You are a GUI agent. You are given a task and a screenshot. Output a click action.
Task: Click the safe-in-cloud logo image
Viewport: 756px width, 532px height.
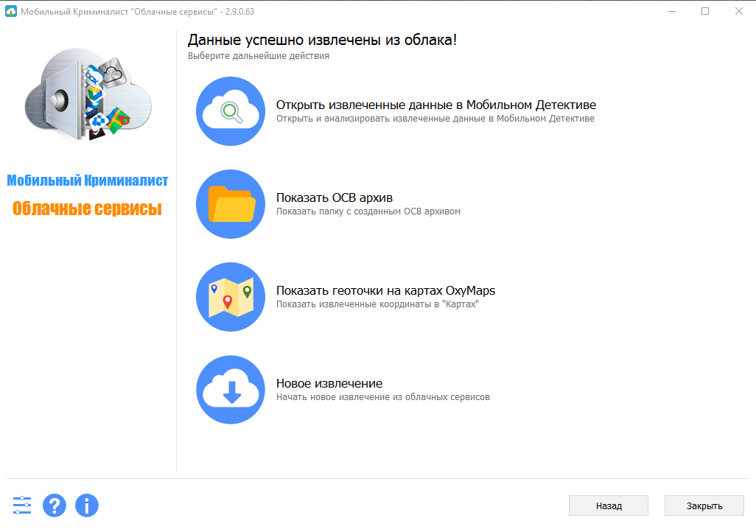[x=88, y=94]
